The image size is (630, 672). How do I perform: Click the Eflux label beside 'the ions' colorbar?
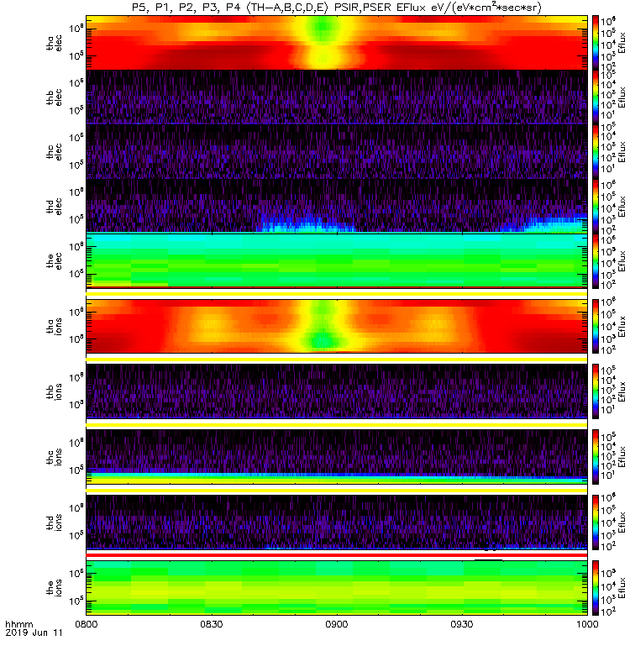pos(622,588)
